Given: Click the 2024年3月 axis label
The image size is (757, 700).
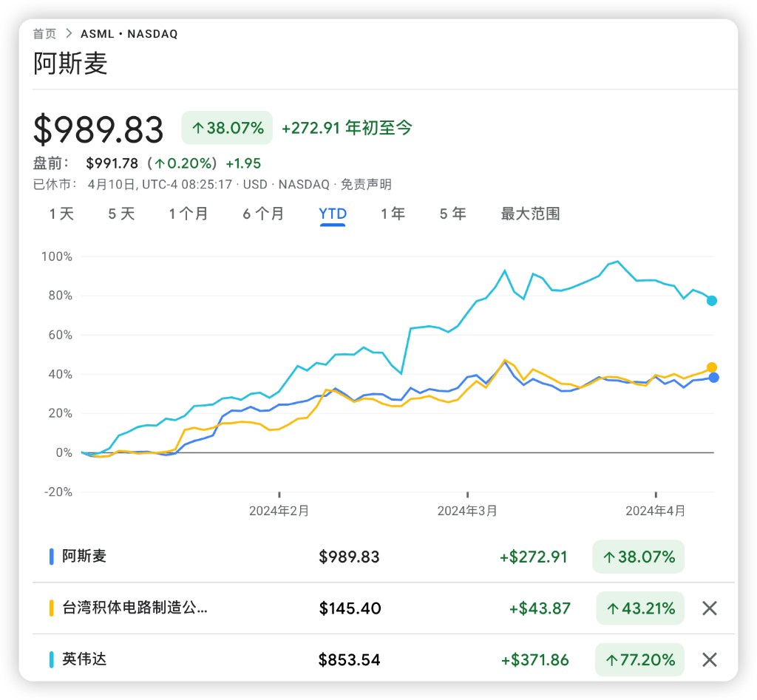Looking at the screenshot, I should pos(467,511).
